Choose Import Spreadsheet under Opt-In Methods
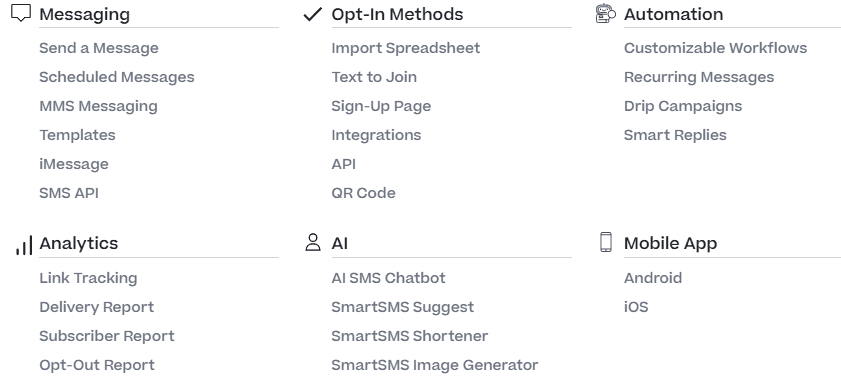The width and height of the screenshot is (841, 390). [406, 48]
